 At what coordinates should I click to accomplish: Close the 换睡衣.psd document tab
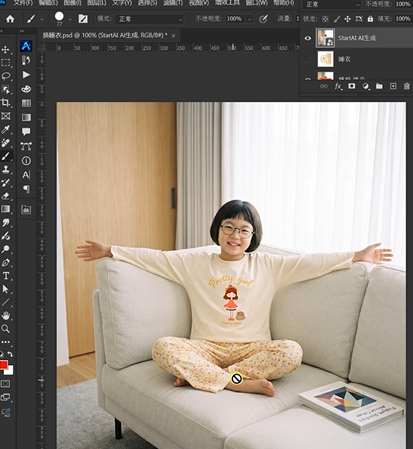coord(173,35)
